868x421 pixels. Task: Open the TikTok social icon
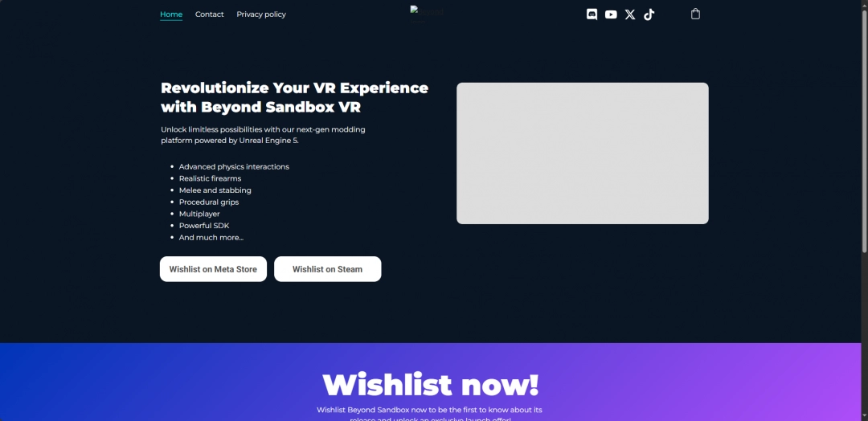tap(649, 14)
